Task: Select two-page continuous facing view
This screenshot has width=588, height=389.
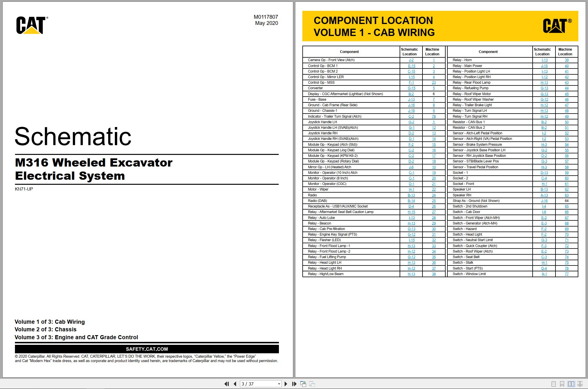Action: tap(580, 384)
